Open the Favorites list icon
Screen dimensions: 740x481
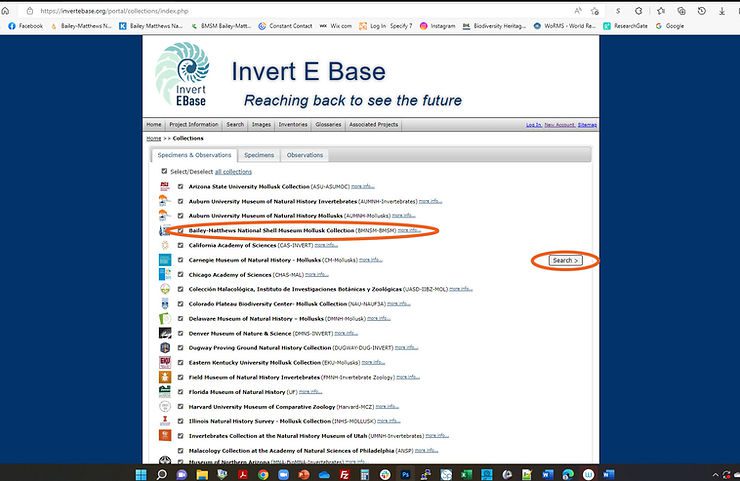[661, 10]
